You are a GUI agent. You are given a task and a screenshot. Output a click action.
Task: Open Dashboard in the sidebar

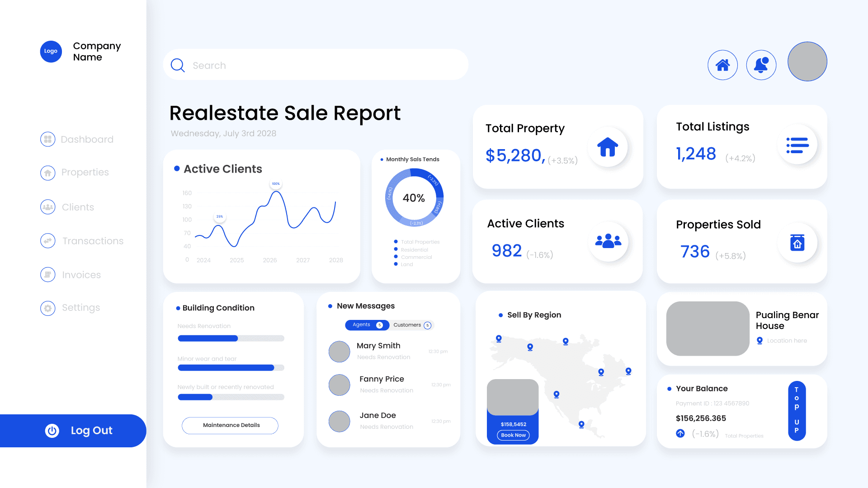(87, 139)
